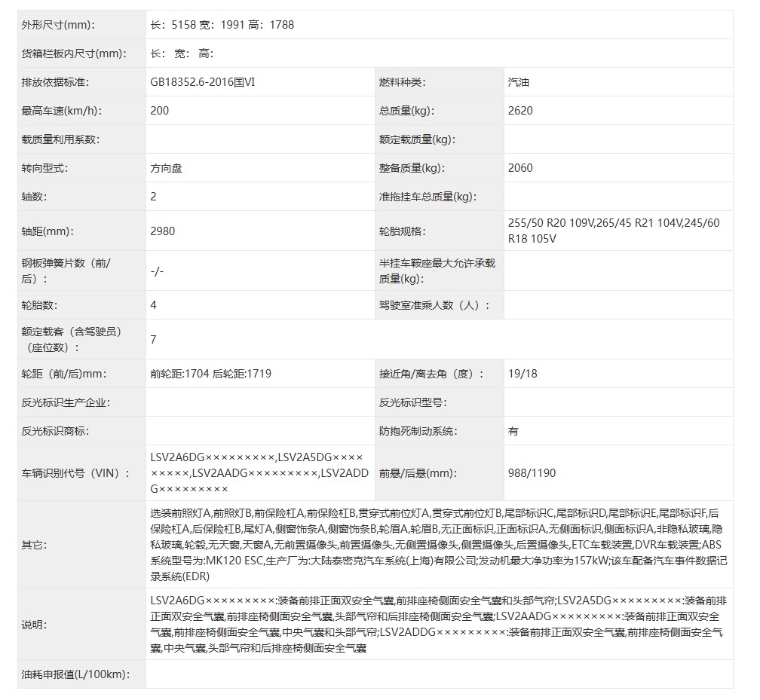Screen dimensions: 760x700
Task: Select the 轴距(mm) label
Action: 47,231
